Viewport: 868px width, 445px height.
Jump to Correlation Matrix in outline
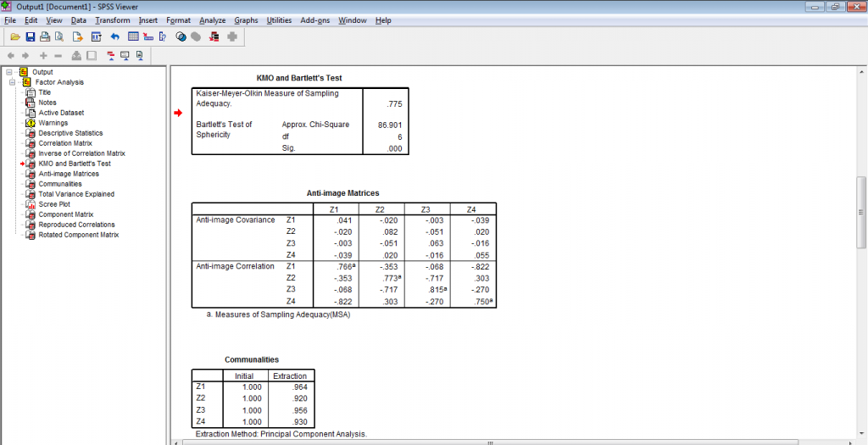(65, 143)
